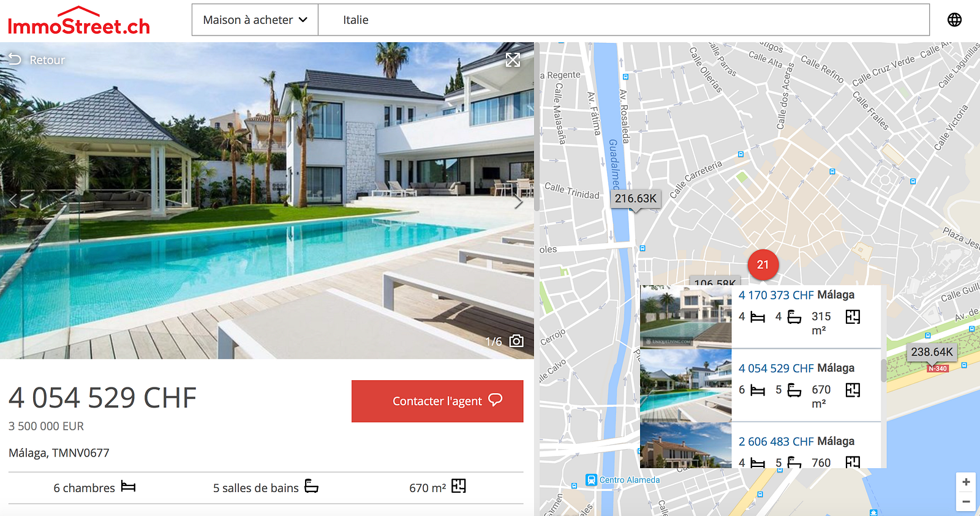Contact the agent via red button
The height and width of the screenshot is (516, 980).
tap(437, 401)
